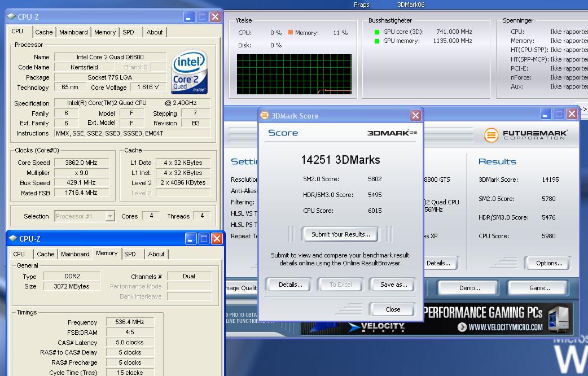Click memory Size value 3072 MBytes
588x376 pixels.
coord(72,286)
